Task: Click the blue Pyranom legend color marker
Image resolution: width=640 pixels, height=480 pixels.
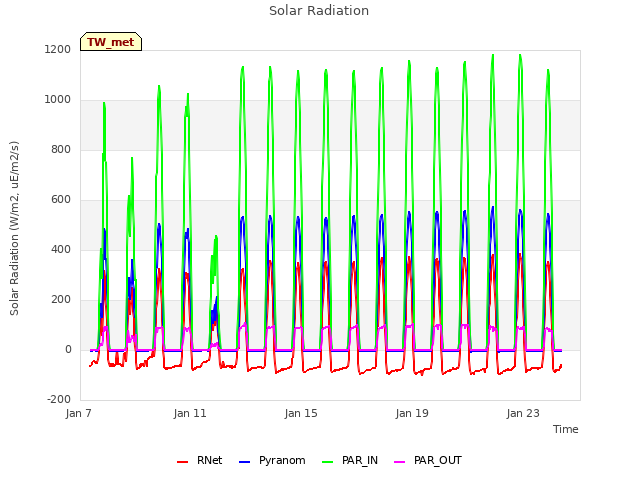Action: [x=244, y=462]
